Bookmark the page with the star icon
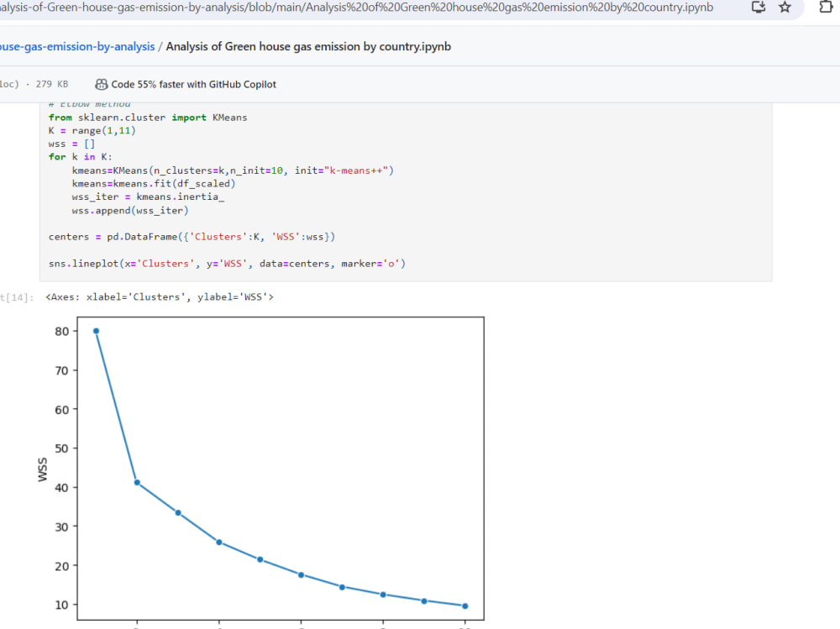The height and width of the screenshot is (629, 840). pyautogui.click(x=785, y=8)
